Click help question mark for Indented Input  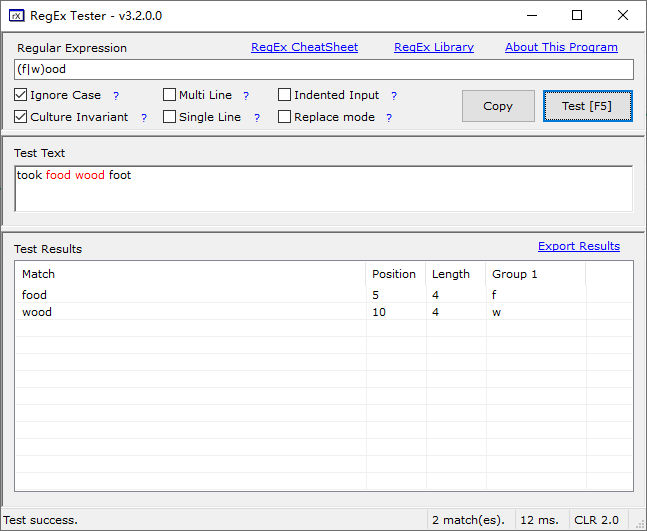coord(394,96)
